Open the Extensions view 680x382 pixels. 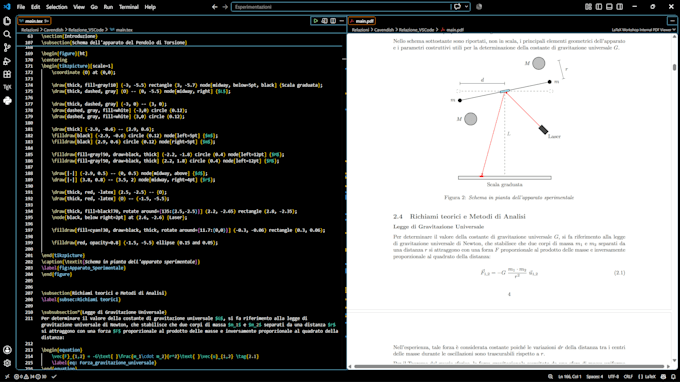coord(7,74)
